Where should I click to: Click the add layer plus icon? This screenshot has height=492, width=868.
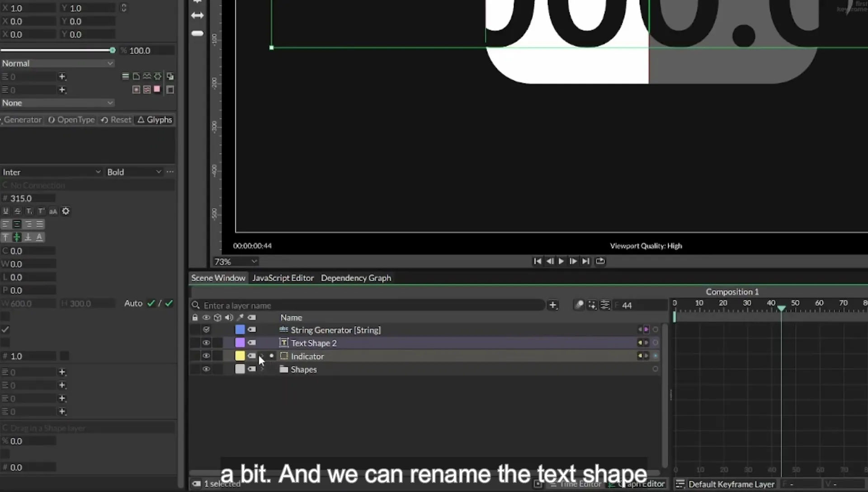552,305
